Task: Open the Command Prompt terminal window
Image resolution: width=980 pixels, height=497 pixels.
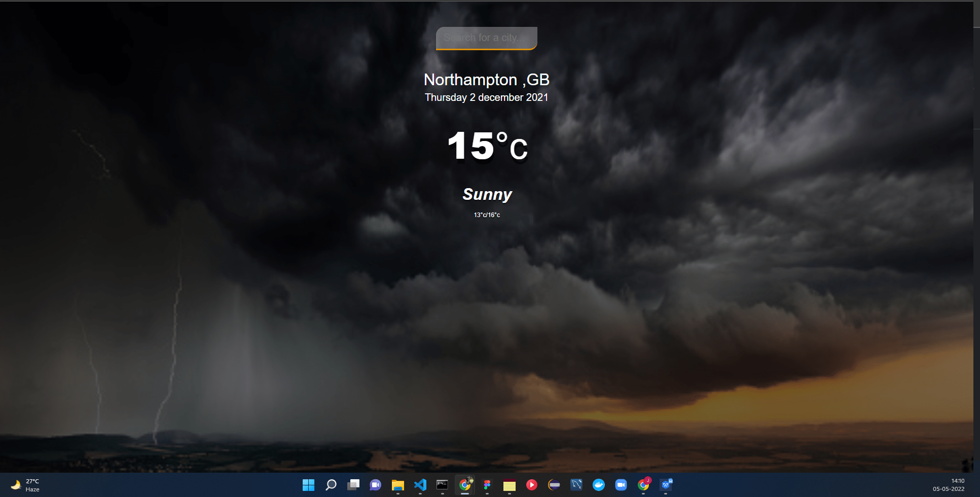Action: [442, 485]
